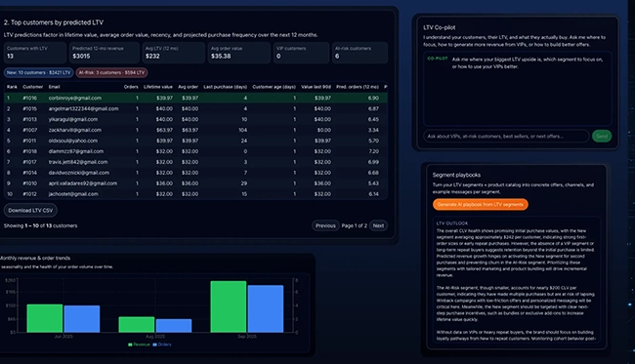Click the At-risk customers stat card
This screenshot has width=635, height=364.
tap(360, 53)
